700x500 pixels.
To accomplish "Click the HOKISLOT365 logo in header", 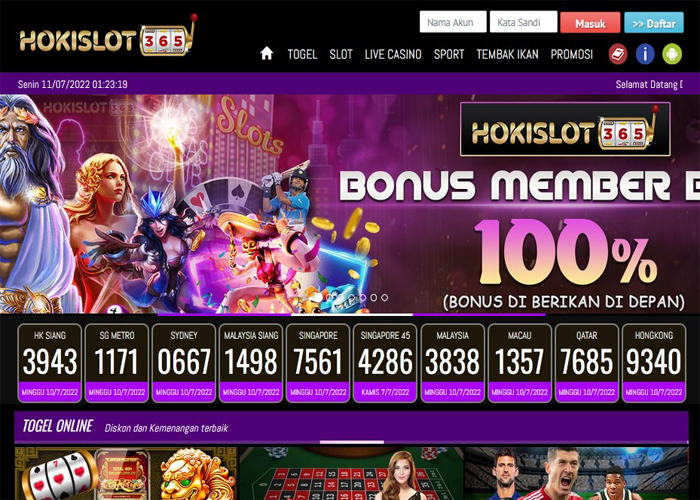I will coord(108,37).
